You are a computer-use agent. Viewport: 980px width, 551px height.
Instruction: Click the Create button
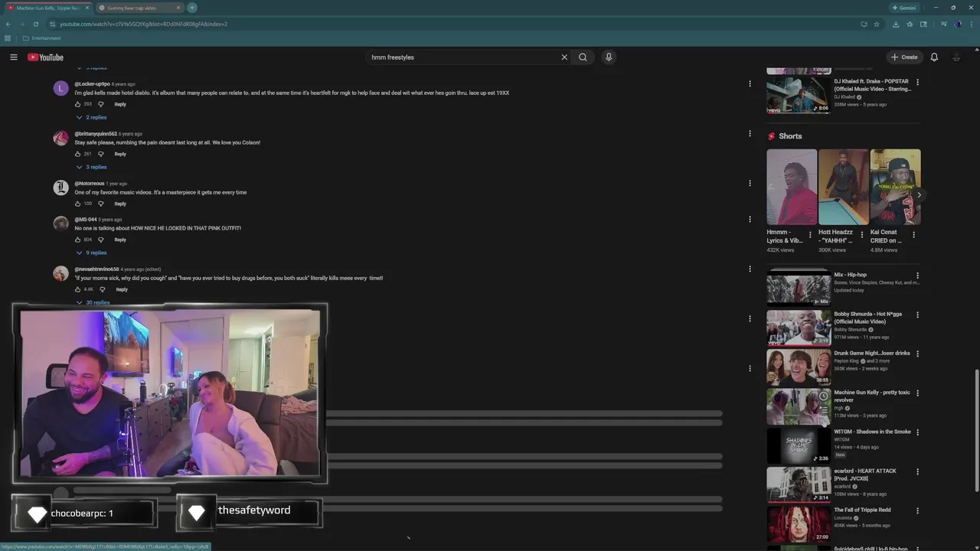click(904, 57)
